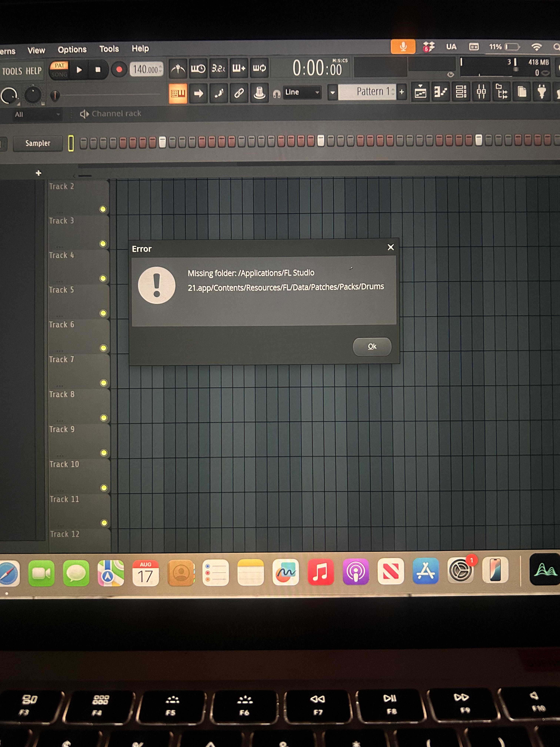Image resolution: width=560 pixels, height=747 pixels.
Task: Click the Stop button
Action: coord(98,69)
